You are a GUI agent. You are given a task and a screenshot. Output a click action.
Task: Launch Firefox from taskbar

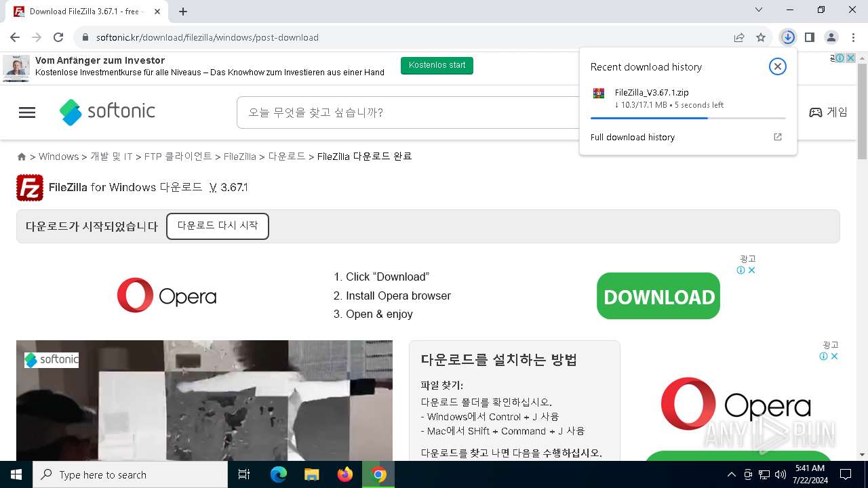[345, 474]
